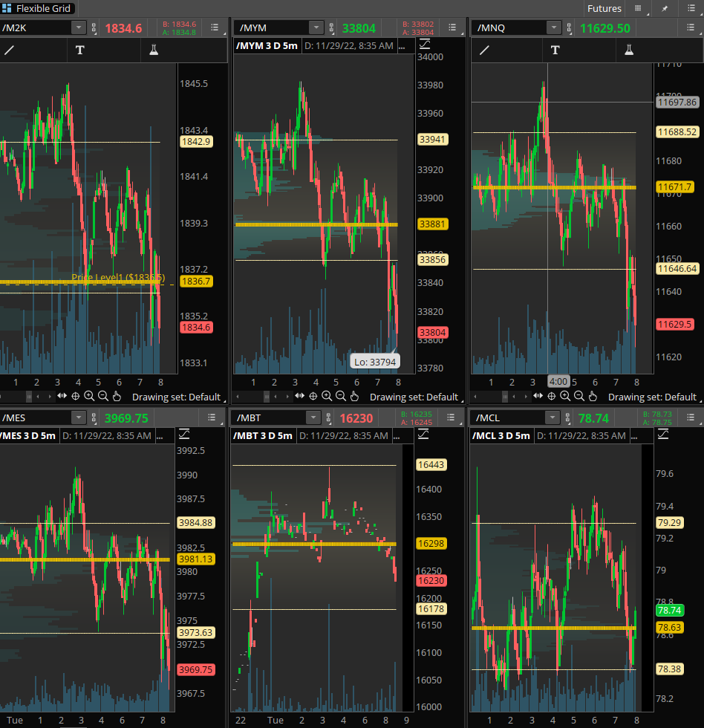Viewport: 704px width, 728px height.
Task: Click the /MBT 3 D 5m timeframe button
Action: [x=263, y=435]
